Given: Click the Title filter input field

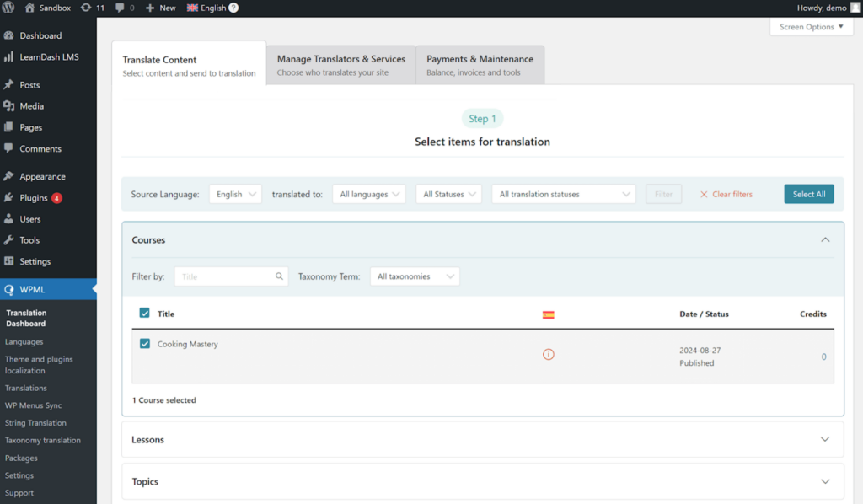Looking at the screenshot, I should (x=231, y=276).
